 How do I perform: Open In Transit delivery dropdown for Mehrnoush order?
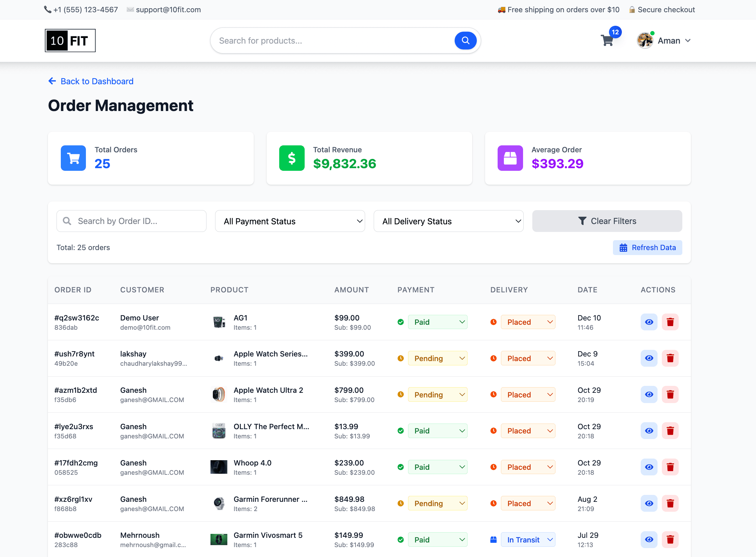[x=528, y=539]
